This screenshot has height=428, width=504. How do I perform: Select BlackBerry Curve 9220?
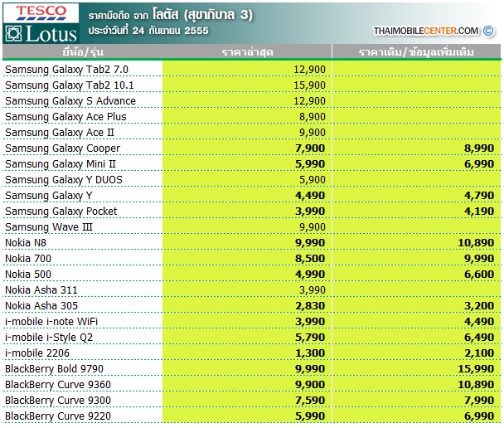pos(58,416)
